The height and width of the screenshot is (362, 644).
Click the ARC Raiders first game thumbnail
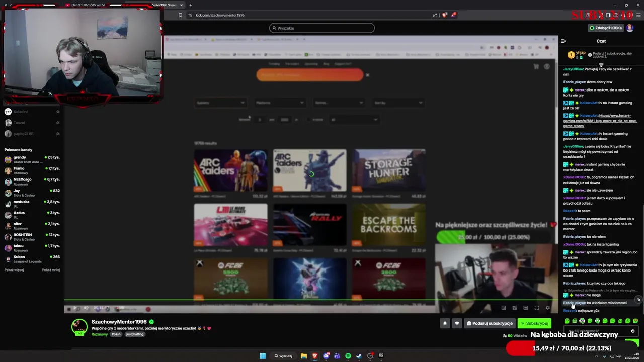pyautogui.click(x=231, y=170)
